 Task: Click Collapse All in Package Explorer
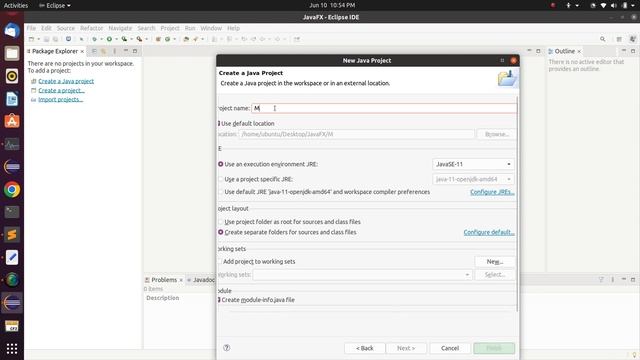click(94, 51)
